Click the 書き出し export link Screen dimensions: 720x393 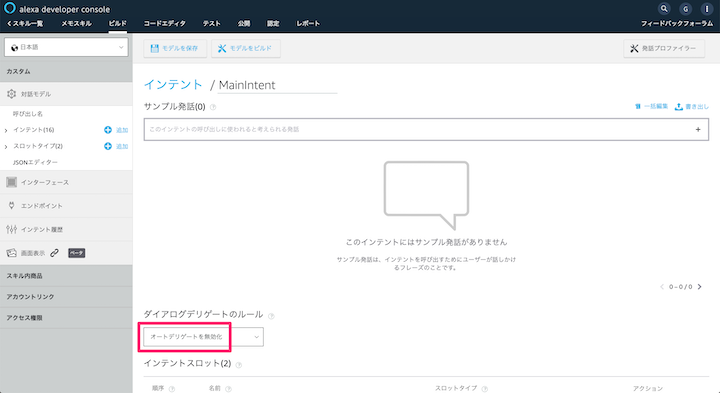coord(692,106)
